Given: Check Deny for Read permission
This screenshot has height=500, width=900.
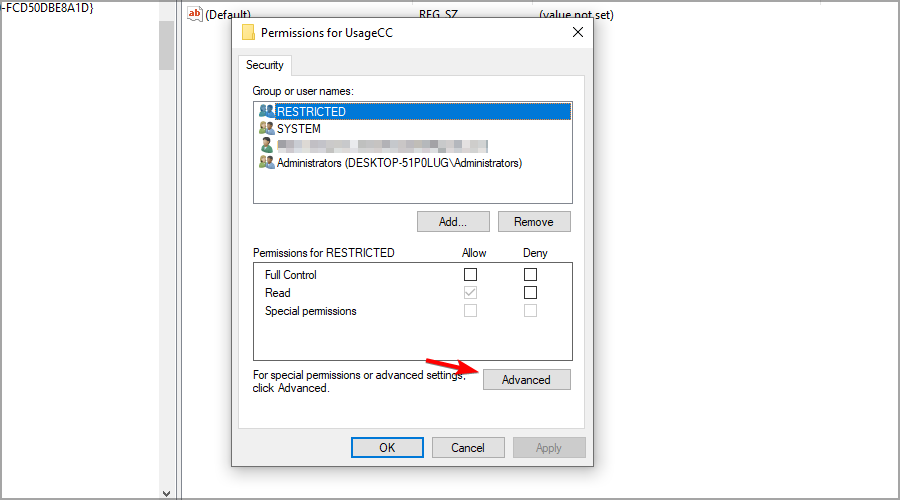Looking at the screenshot, I should point(530,293).
